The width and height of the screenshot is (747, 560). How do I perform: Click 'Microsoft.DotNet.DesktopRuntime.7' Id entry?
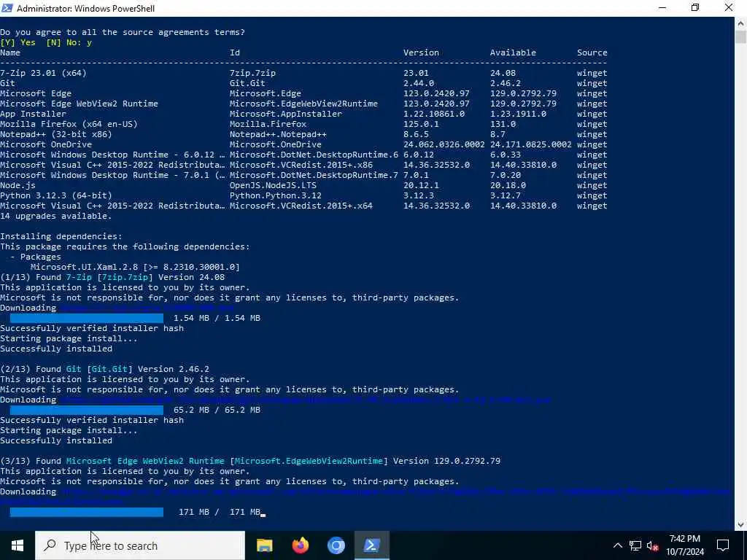[314, 175]
